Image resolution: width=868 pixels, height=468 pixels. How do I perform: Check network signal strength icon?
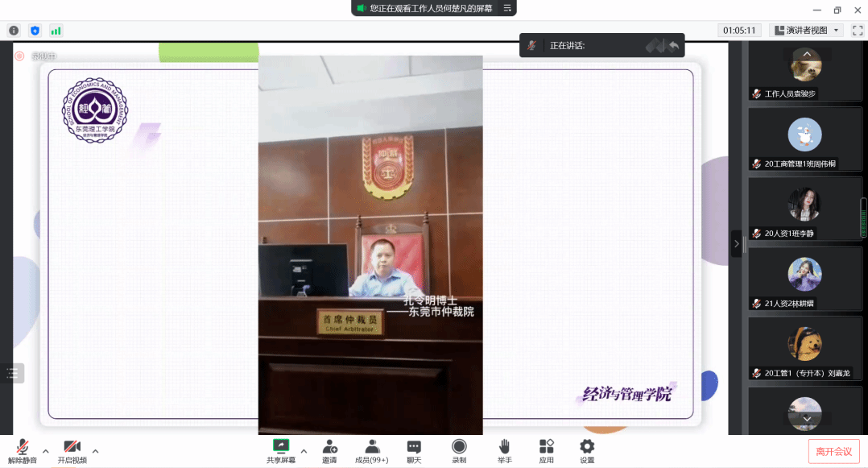(x=56, y=31)
